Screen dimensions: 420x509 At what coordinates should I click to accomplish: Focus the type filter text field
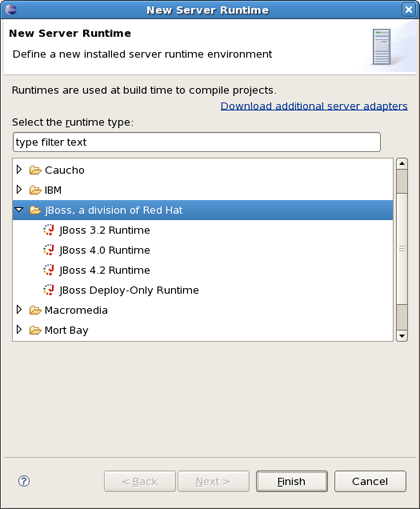197,142
